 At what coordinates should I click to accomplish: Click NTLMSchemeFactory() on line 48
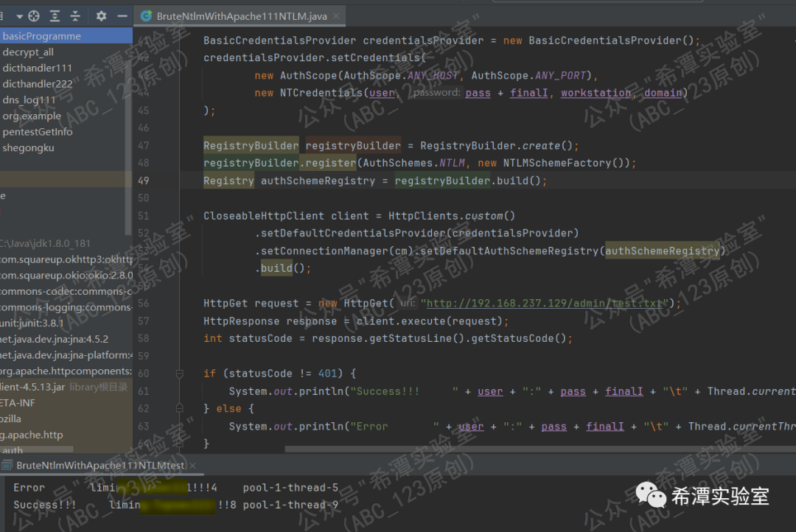tap(563, 164)
